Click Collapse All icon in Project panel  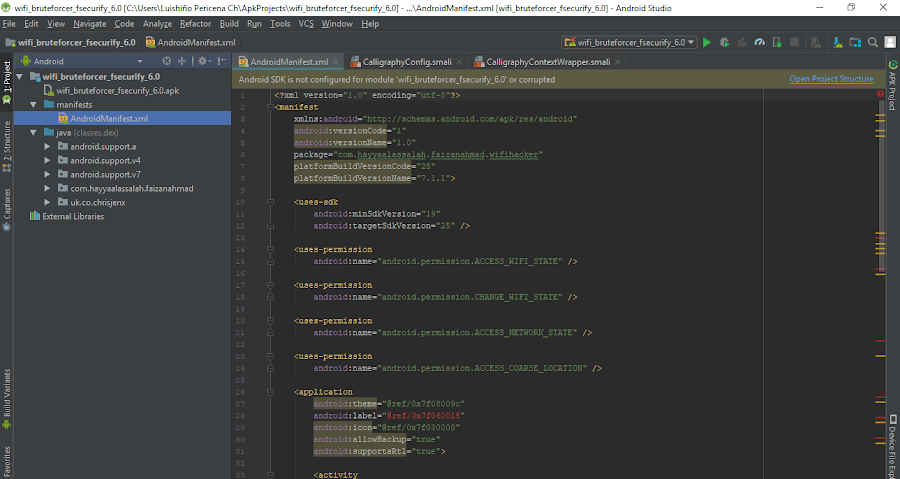tap(182, 61)
